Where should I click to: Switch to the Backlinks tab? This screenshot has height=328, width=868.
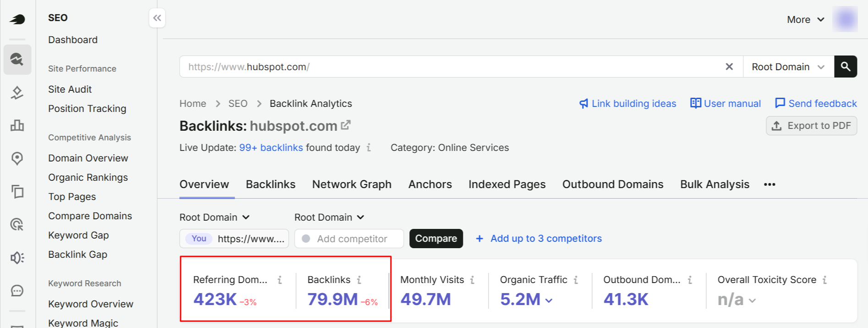click(270, 184)
